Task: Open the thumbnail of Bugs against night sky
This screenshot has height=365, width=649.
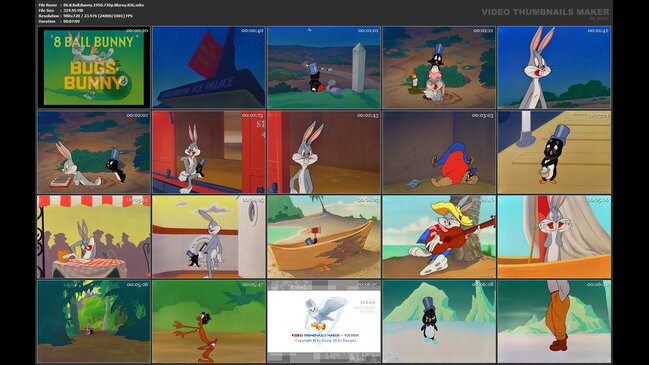Action: (x=554, y=67)
